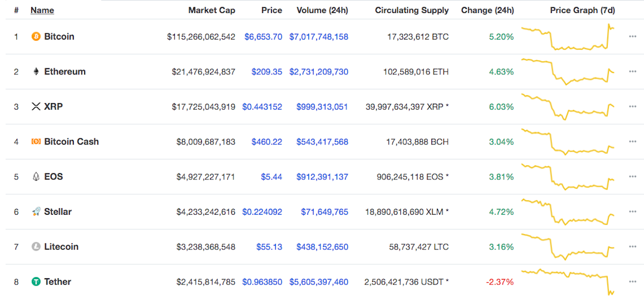Click the Litecoin logo icon
This screenshot has height=299, width=644.
[x=36, y=247]
